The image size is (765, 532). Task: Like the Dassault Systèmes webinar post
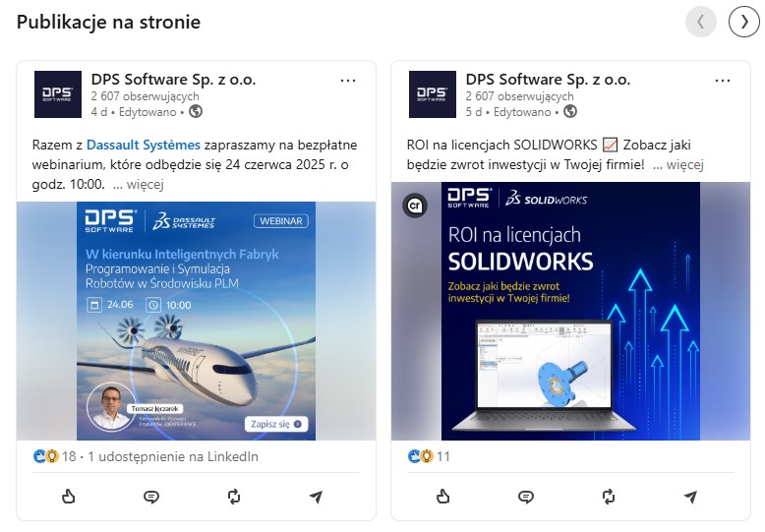pyautogui.click(x=68, y=497)
